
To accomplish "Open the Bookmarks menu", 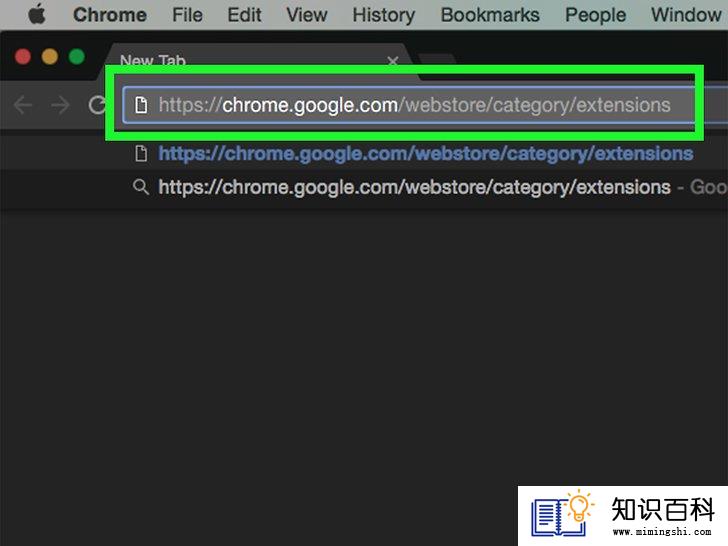I will pos(490,15).
